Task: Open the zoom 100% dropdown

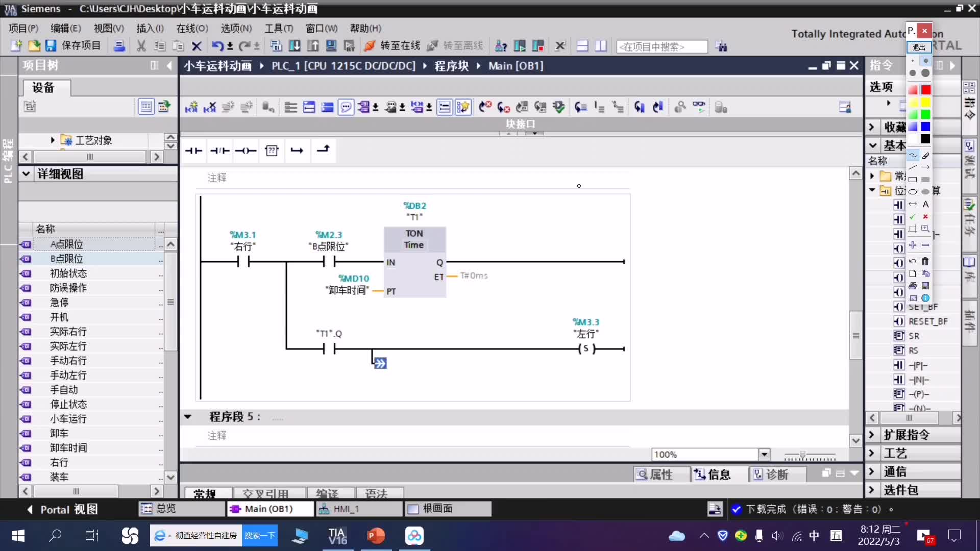Action: pos(764,455)
